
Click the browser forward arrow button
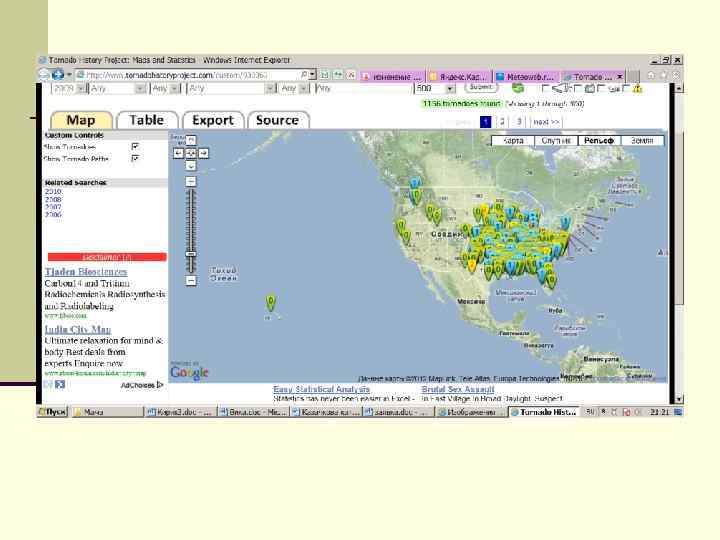58,74
